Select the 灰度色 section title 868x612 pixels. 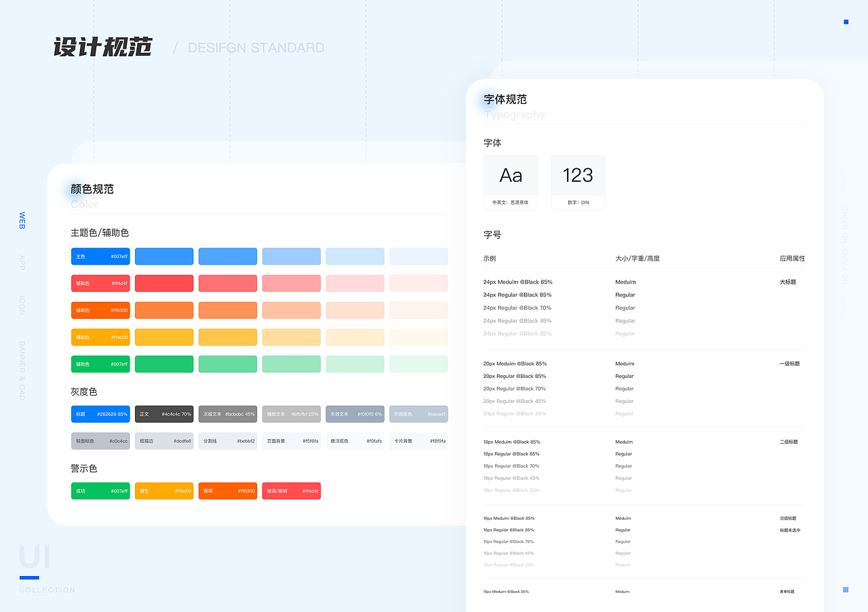(x=84, y=391)
